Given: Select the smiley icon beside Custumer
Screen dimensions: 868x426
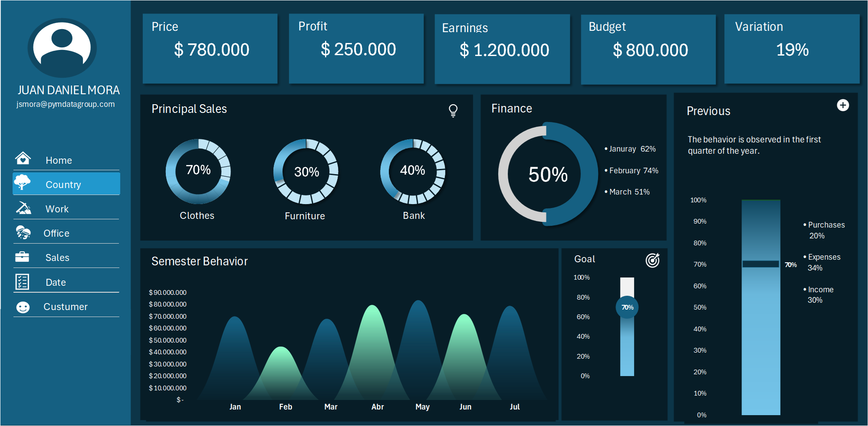Looking at the screenshot, I should (23, 307).
